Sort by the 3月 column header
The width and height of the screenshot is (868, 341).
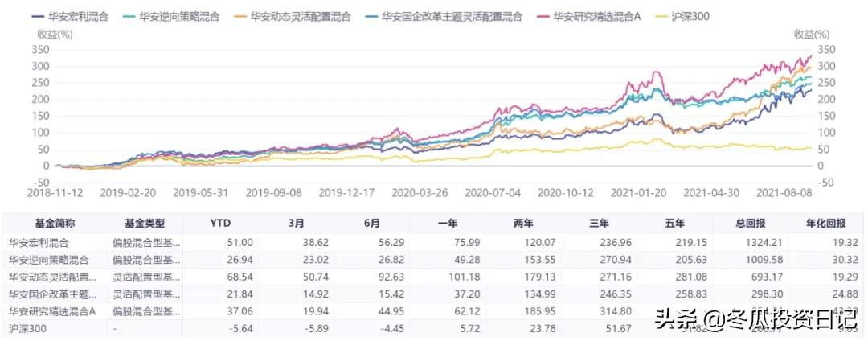tap(296, 223)
